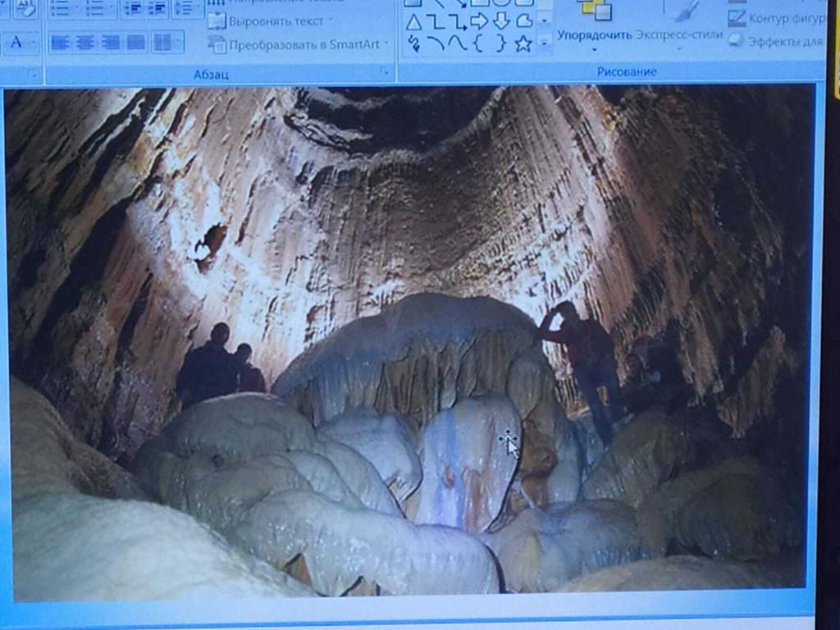Open the Выровнять текст dropdown

pos(270,21)
